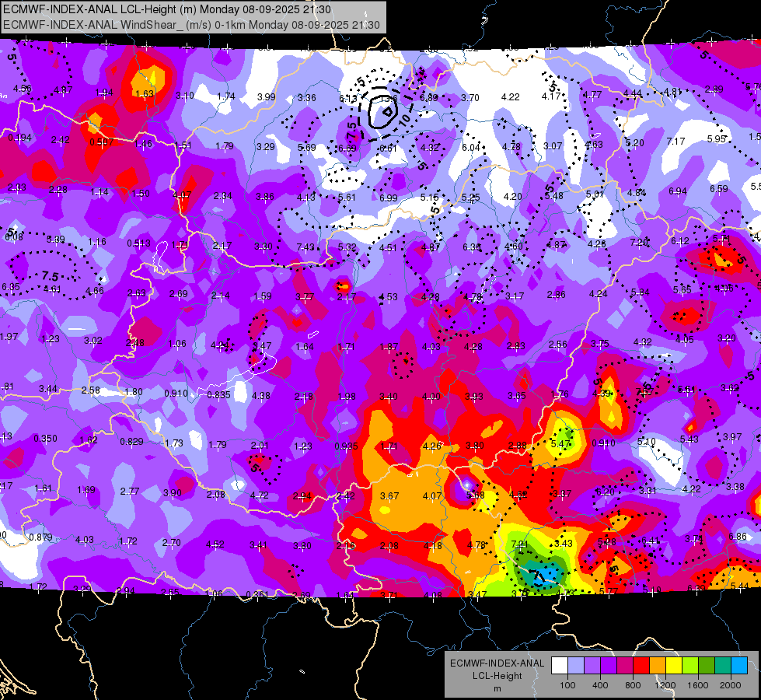Click the wind shear value 5.84
Image resolution: width=761 pixels, height=700 pixels.
[641, 292]
